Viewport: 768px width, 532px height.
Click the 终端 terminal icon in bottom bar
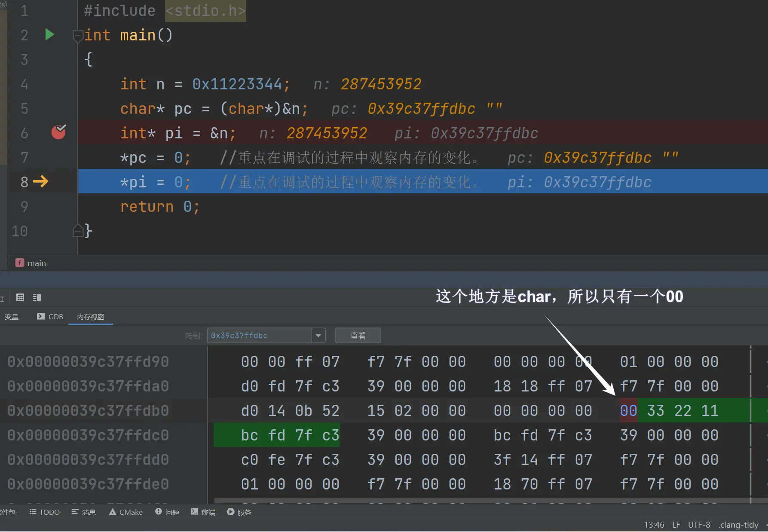[x=195, y=511]
